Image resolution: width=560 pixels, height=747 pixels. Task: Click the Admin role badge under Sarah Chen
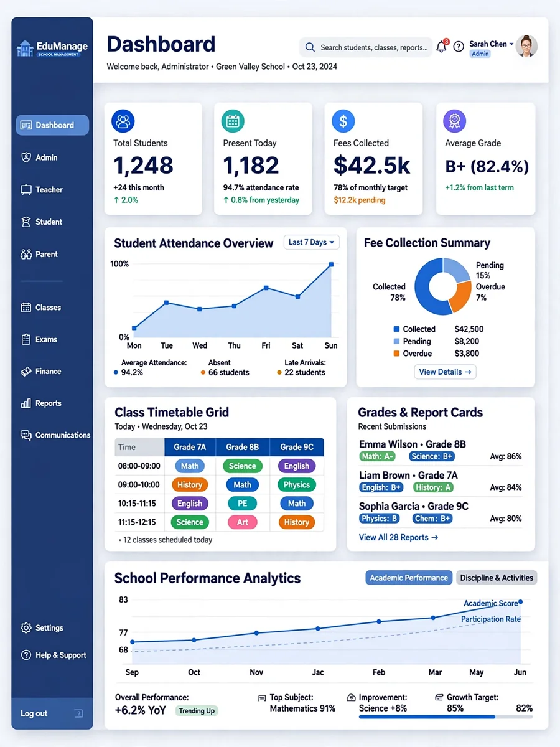(480, 54)
